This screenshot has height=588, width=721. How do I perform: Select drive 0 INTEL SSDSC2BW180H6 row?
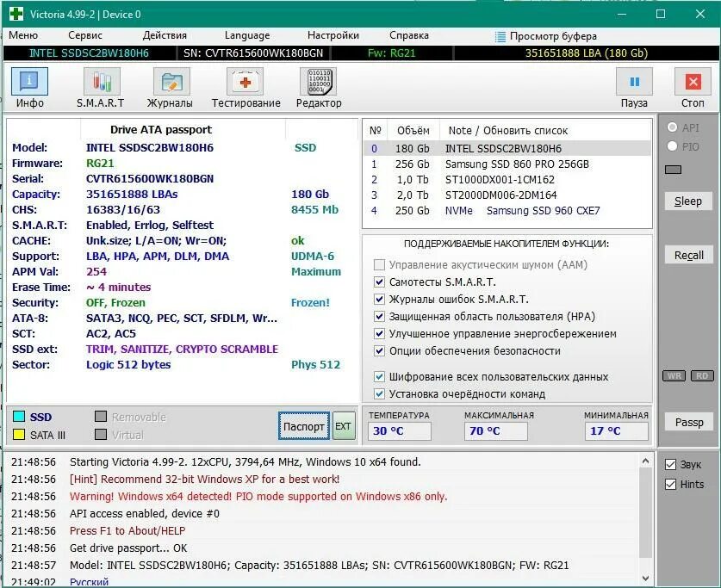point(507,148)
